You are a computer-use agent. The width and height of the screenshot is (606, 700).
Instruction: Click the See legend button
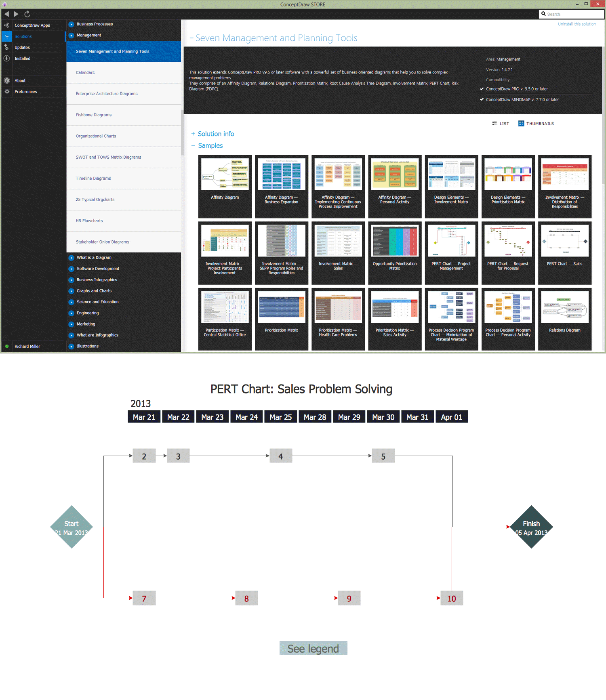pyautogui.click(x=313, y=648)
